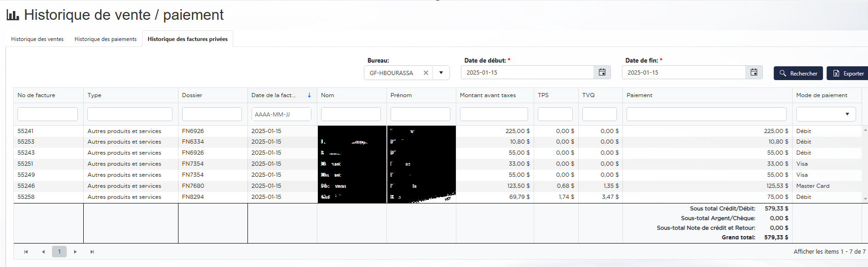Expand the Bureau dropdown list
868x267 pixels.
[441, 73]
